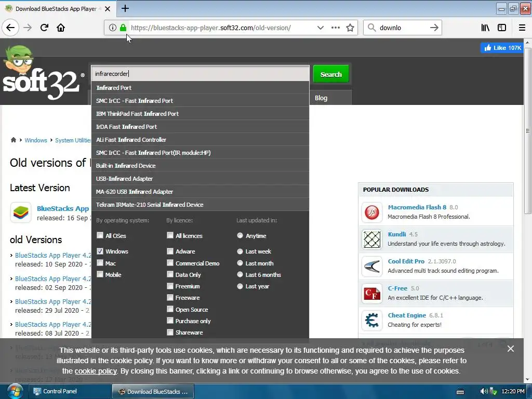This screenshot has height=399, width=532.
Task: Click the Facebook Like 107K button
Action: click(502, 48)
